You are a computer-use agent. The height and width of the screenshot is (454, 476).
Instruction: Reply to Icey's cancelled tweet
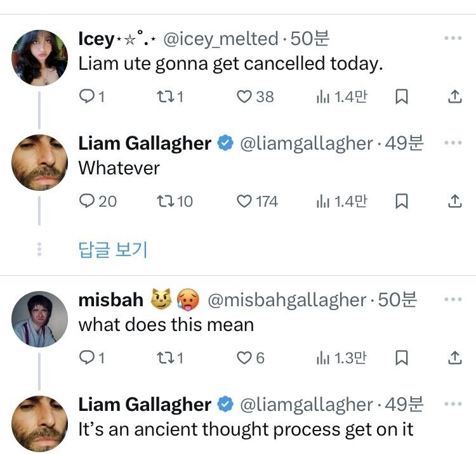coord(86,97)
